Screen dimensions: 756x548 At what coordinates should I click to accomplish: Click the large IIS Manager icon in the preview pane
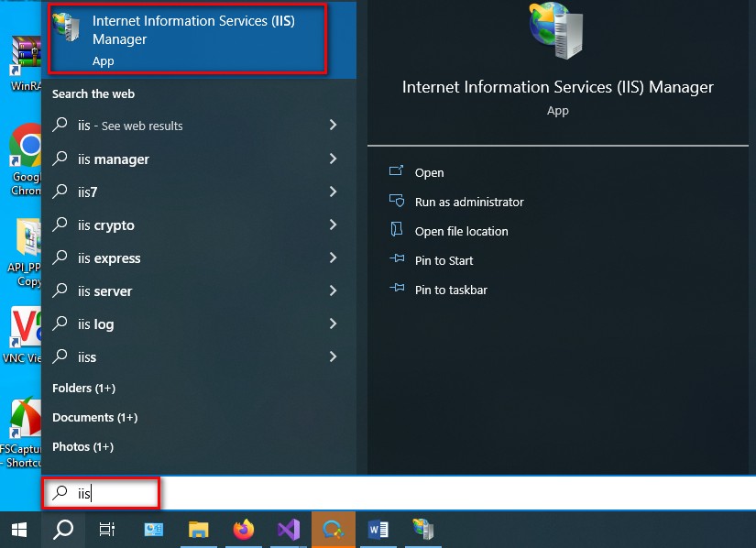pos(557,31)
